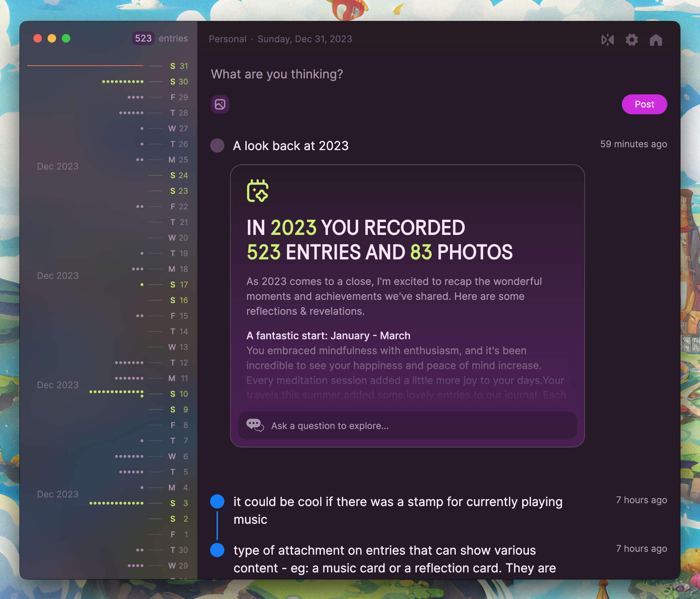
Task: Click the home icon in top bar
Action: (x=656, y=39)
